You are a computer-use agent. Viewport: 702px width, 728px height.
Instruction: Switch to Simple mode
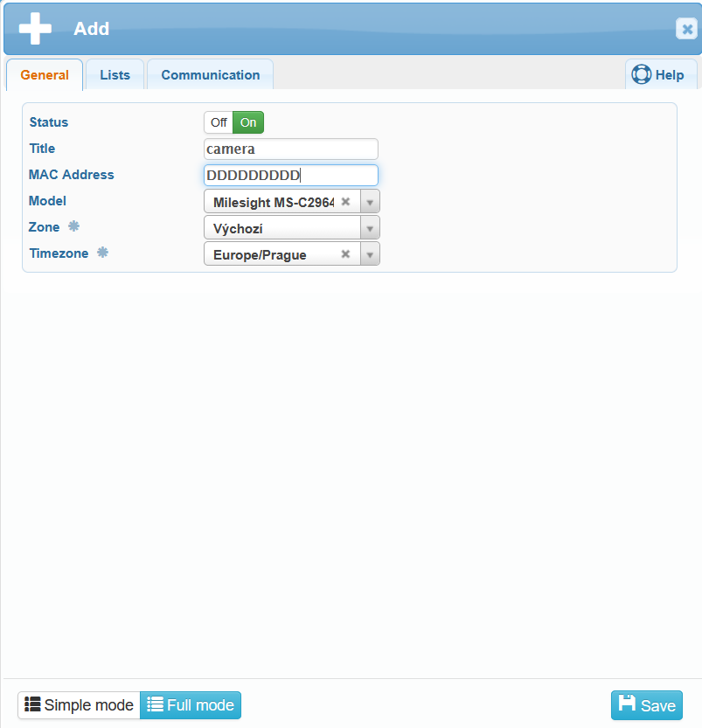[79, 705]
